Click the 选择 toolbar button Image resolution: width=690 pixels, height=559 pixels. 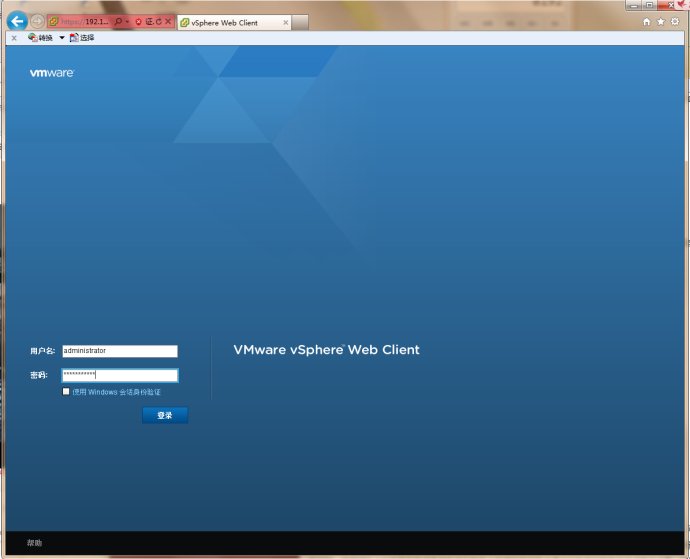click(x=82, y=38)
